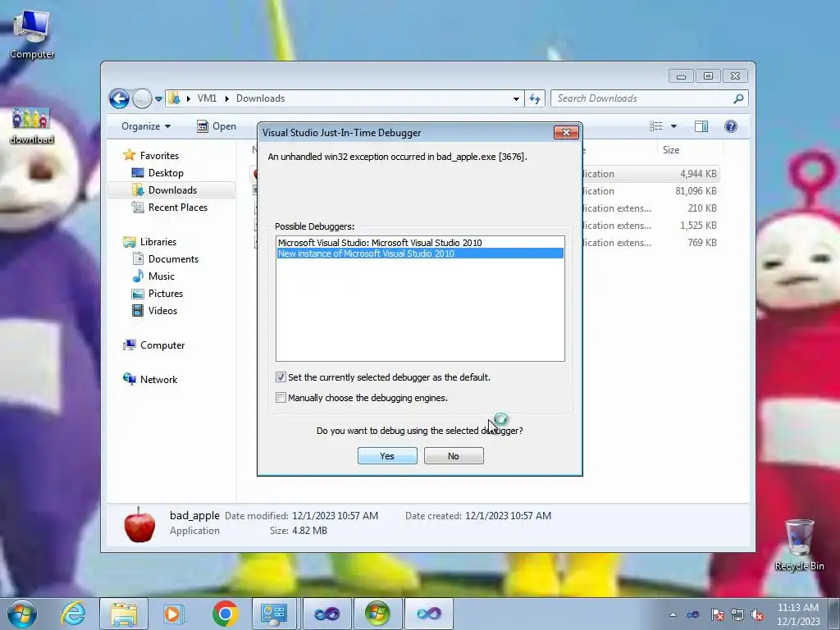Screen dimensions: 840x630
Task: Open Windows Explorer from taskbar
Action: [124, 614]
